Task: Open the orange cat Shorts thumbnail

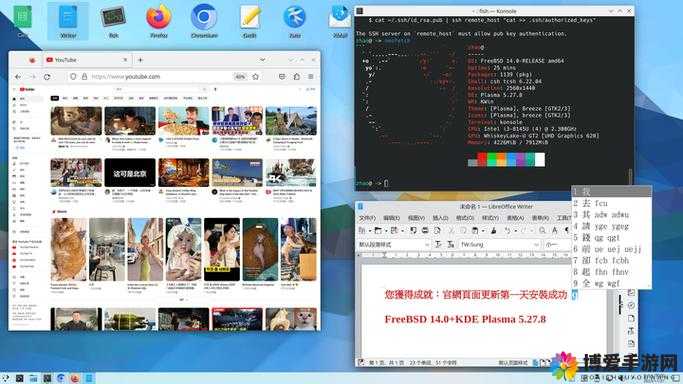Action: tap(68, 249)
